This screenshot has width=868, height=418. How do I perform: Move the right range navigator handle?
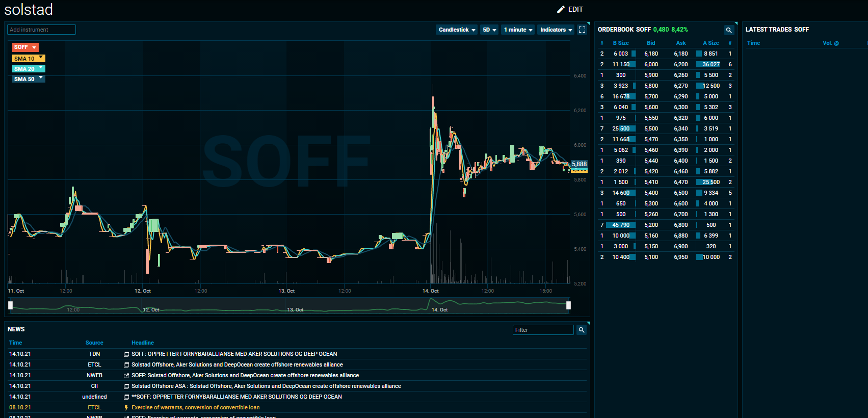568,305
